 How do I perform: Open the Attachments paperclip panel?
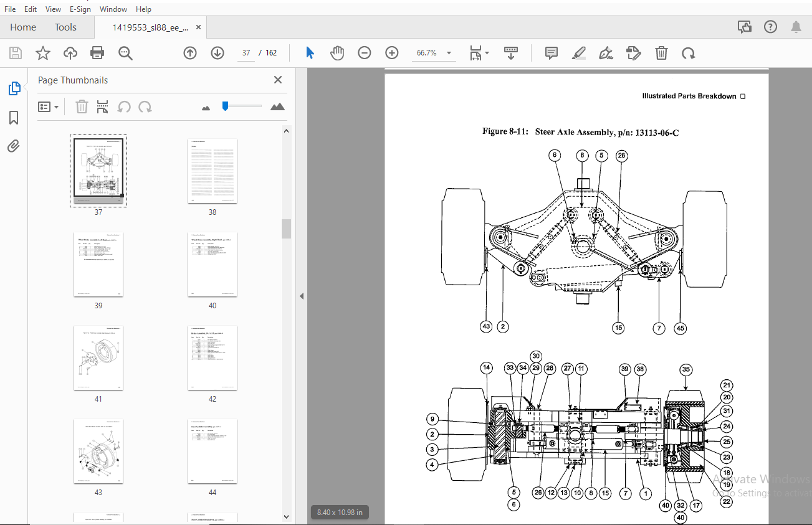[x=14, y=146]
